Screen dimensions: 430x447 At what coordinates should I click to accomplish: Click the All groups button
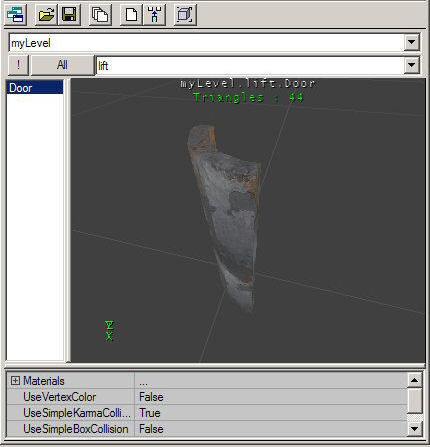(62, 65)
